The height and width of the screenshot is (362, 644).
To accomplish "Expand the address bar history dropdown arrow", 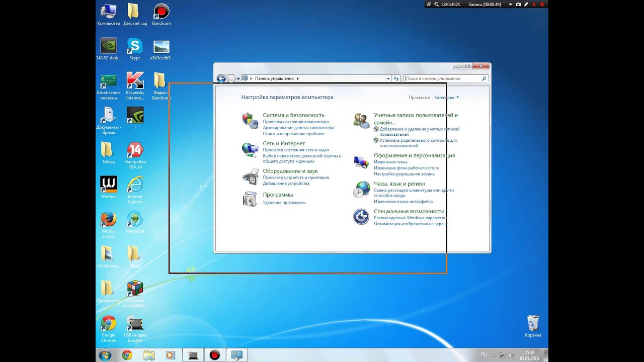I will [x=388, y=78].
